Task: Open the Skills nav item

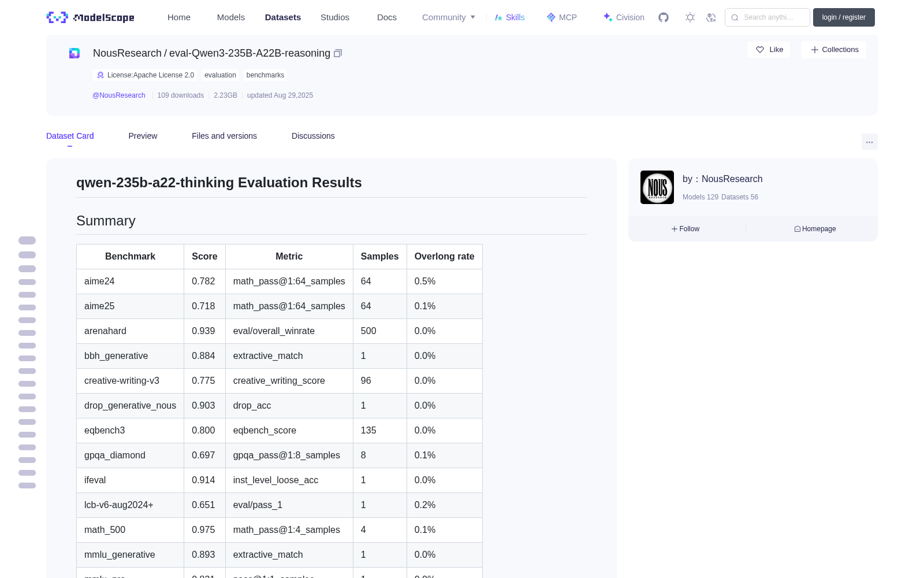Action: click(x=509, y=17)
